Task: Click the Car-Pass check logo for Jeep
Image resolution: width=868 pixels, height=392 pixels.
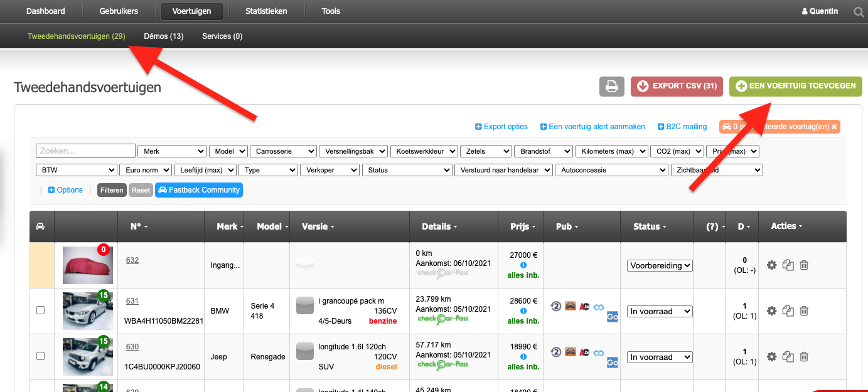Action: coord(443,365)
